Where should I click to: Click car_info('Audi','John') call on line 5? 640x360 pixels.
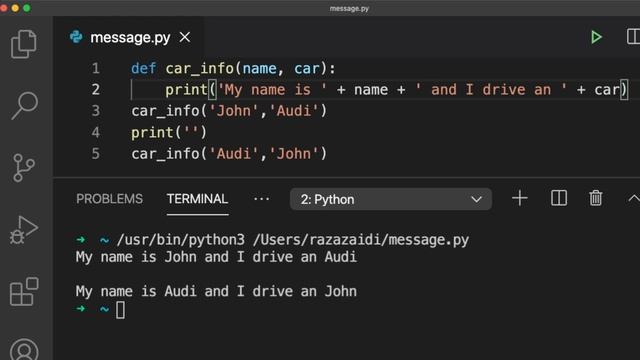tap(229, 154)
